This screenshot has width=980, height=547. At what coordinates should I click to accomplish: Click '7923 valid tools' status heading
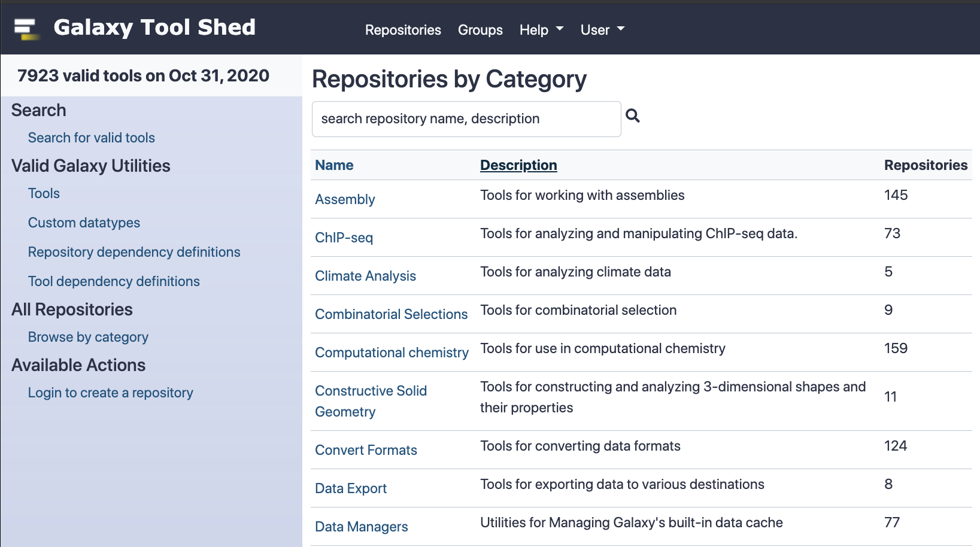[143, 75]
